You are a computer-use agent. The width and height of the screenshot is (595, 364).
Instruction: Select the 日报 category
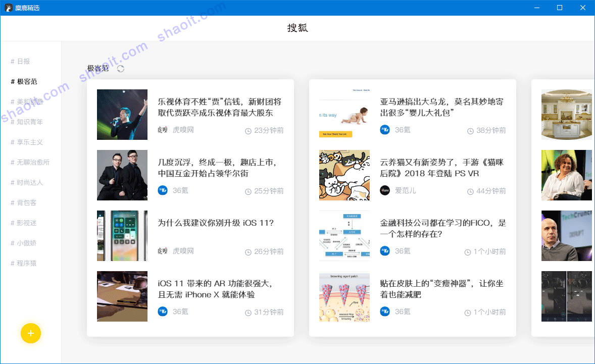pos(20,62)
